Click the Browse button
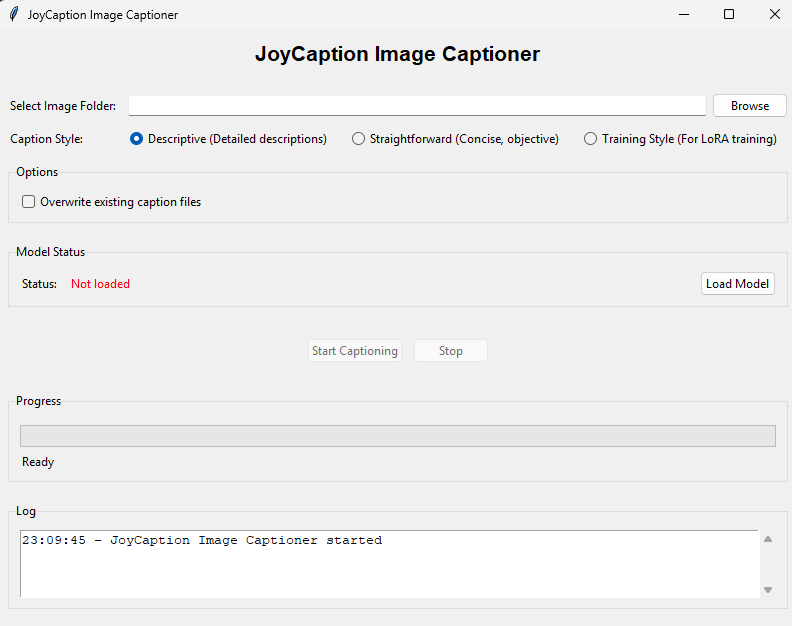Screen dimensions: 792x626 [x=750, y=106]
